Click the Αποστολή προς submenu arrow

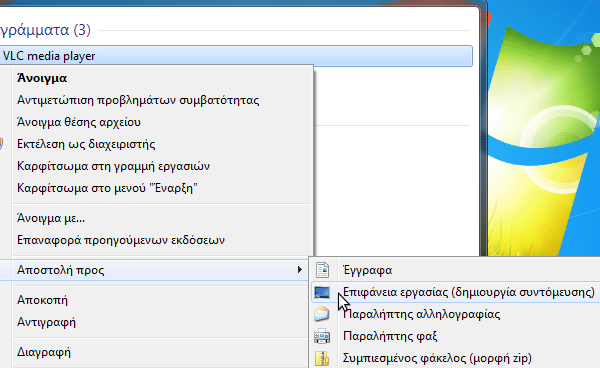[x=300, y=270]
